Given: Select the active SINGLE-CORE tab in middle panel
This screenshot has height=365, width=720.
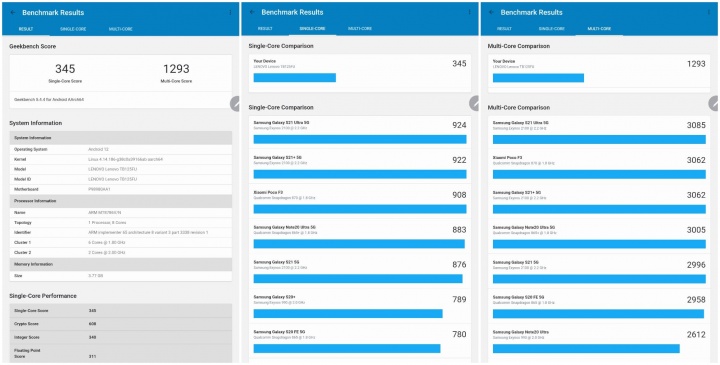Looking at the screenshot, I should (312, 28).
